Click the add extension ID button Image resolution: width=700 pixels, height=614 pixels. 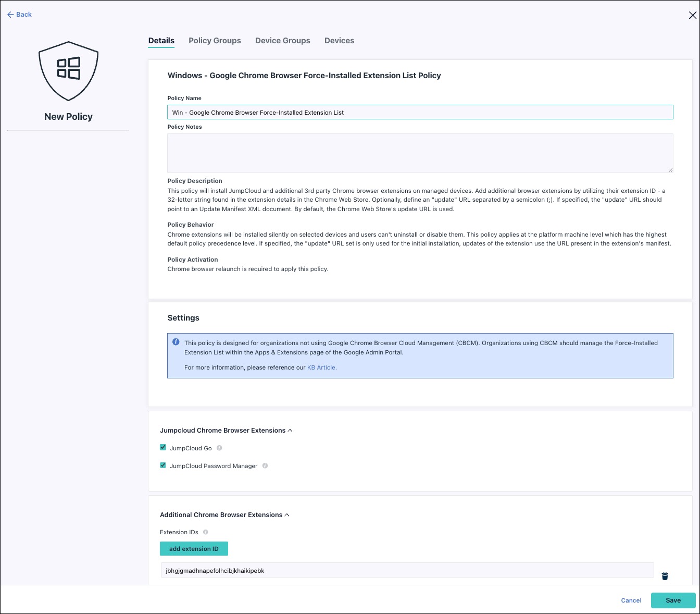click(x=194, y=549)
